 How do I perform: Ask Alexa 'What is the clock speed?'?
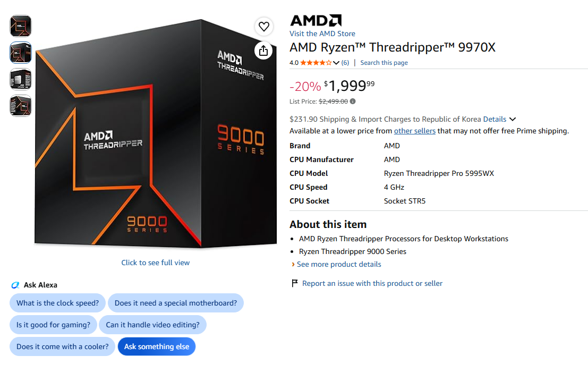point(57,303)
